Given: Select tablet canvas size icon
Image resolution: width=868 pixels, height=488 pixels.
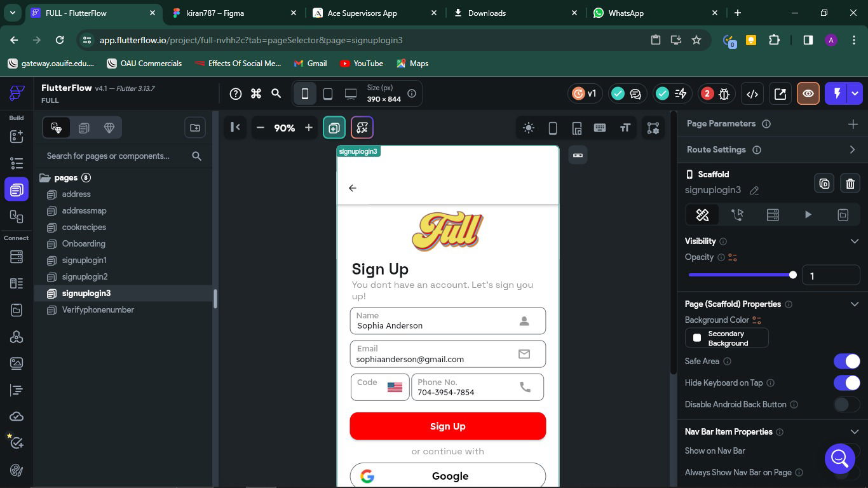Looking at the screenshot, I should tap(328, 93).
